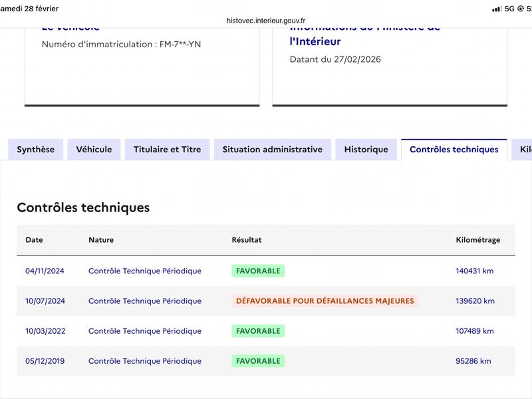Select the 139620 km mileage entry
Screen dimensions: 532x399
coord(475,301)
